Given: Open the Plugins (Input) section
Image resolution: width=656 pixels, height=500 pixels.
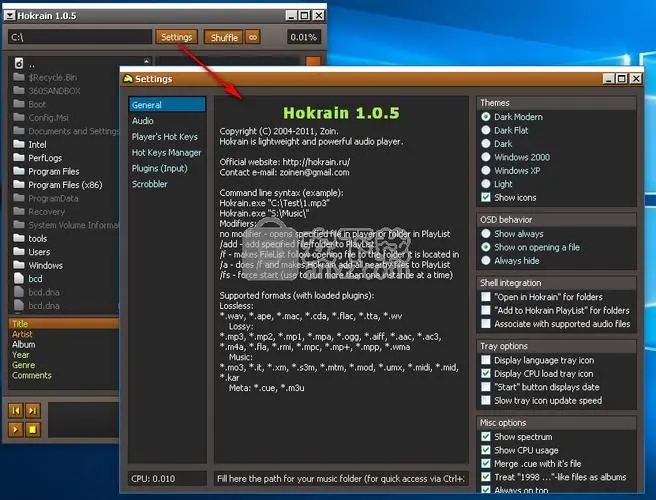Looking at the screenshot, I should [159, 168].
